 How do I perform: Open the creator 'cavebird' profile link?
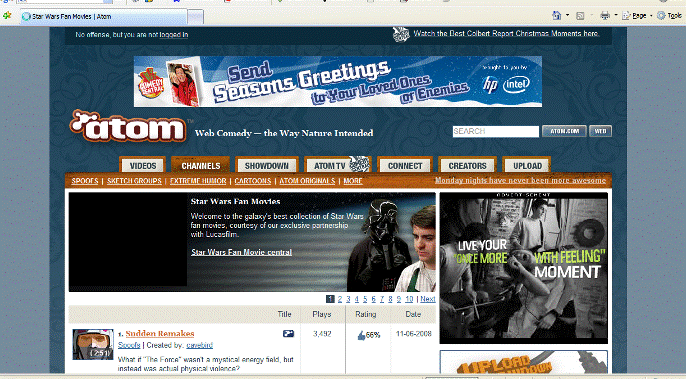coord(200,345)
